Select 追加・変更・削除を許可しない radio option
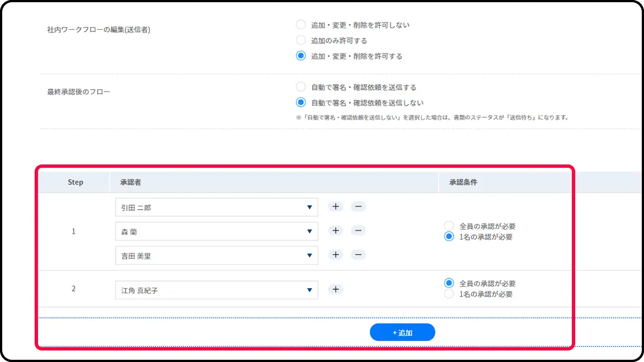The height and width of the screenshot is (362, 644). tap(301, 25)
